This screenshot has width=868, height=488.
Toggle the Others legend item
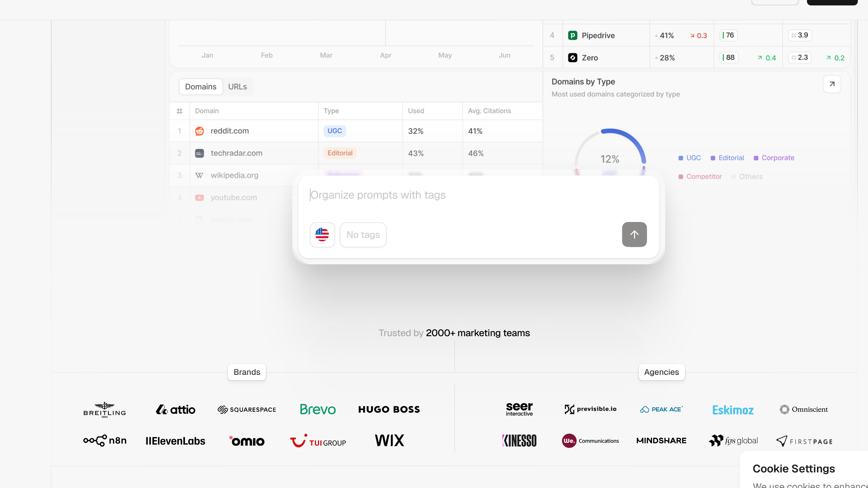coord(747,177)
